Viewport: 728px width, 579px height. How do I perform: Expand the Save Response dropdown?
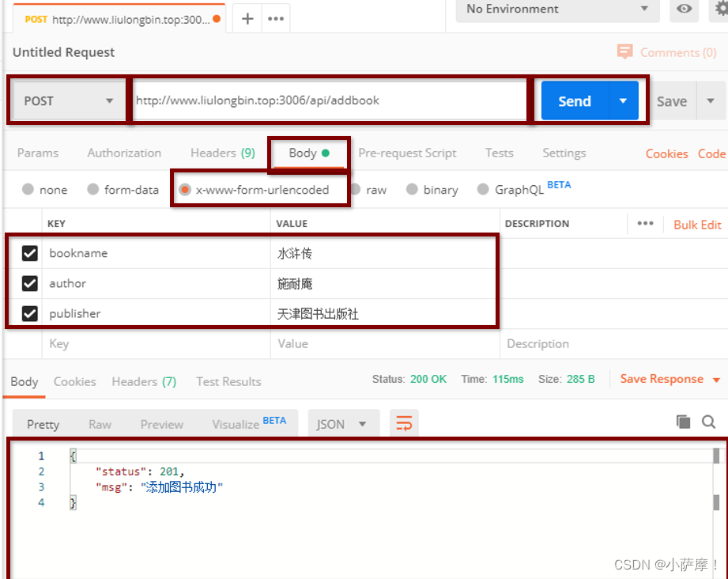[716, 380]
